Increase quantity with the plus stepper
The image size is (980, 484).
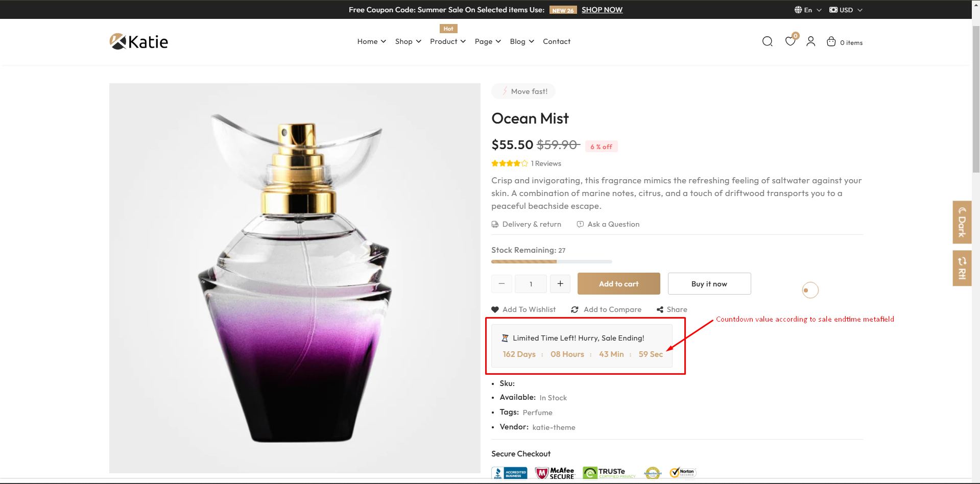click(560, 283)
